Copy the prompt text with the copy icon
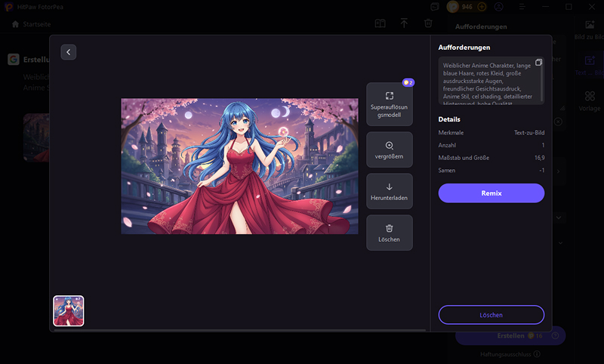The height and width of the screenshot is (364, 604). click(538, 62)
